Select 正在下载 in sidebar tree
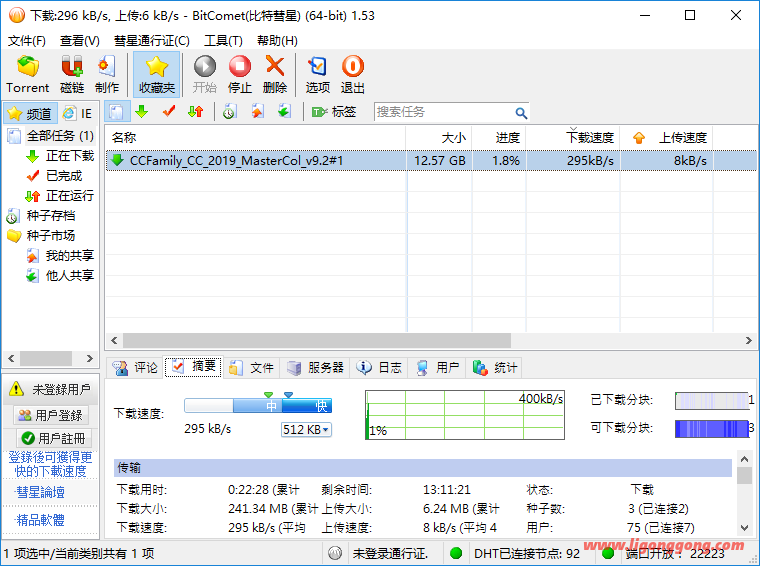 coord(69,156)
